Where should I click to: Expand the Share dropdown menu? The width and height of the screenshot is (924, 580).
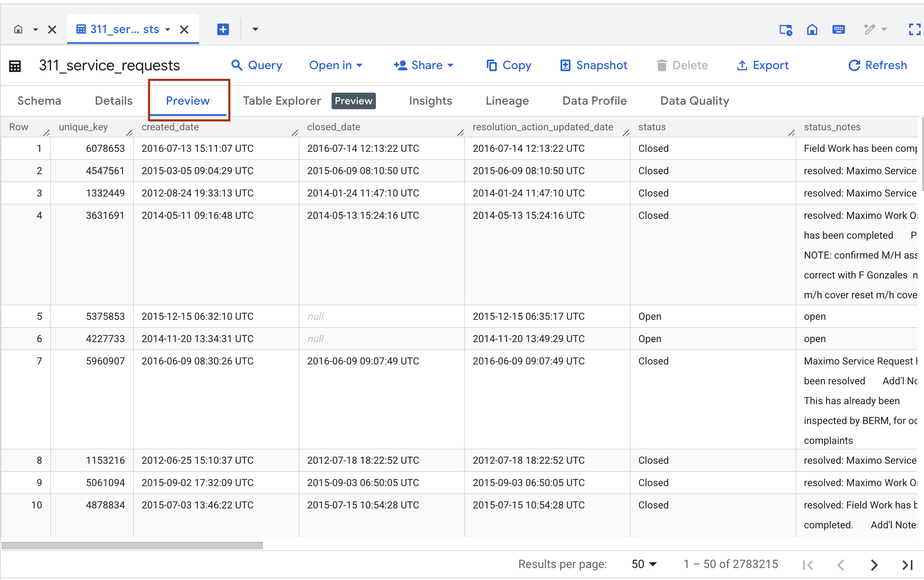(x=424, y=65)
